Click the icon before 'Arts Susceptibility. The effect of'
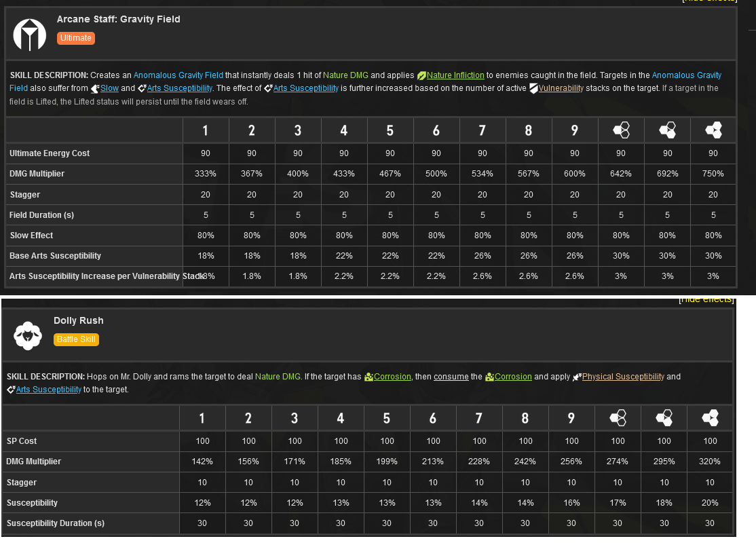Viewport: 756px width, 543px height. (142, 89)
